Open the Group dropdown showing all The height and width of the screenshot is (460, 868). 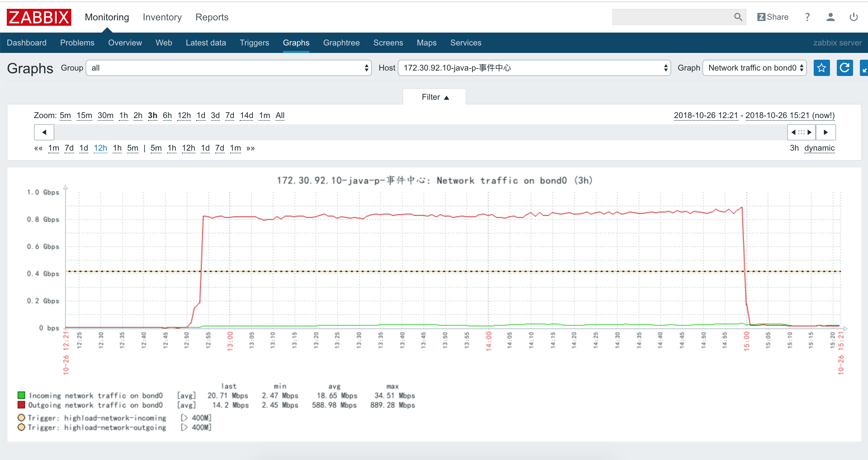point(229,68)
